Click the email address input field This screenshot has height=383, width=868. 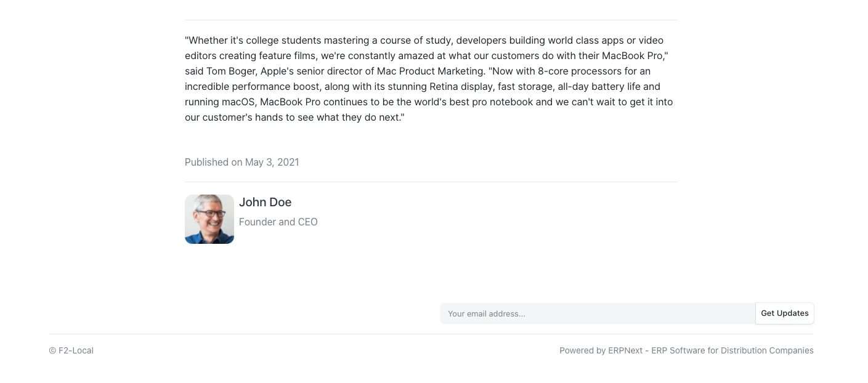(x=598, y=313)
